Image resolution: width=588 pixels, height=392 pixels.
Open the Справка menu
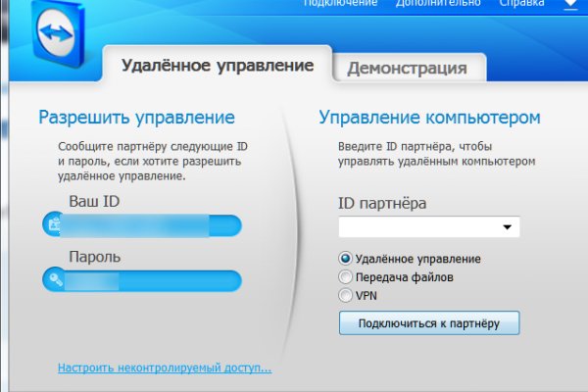tap(522, 4)
